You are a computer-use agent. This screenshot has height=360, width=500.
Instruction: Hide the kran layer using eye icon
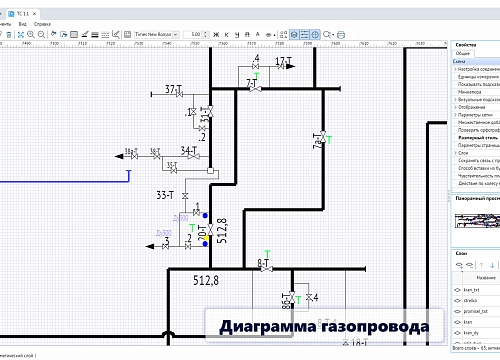click(457, 322)
